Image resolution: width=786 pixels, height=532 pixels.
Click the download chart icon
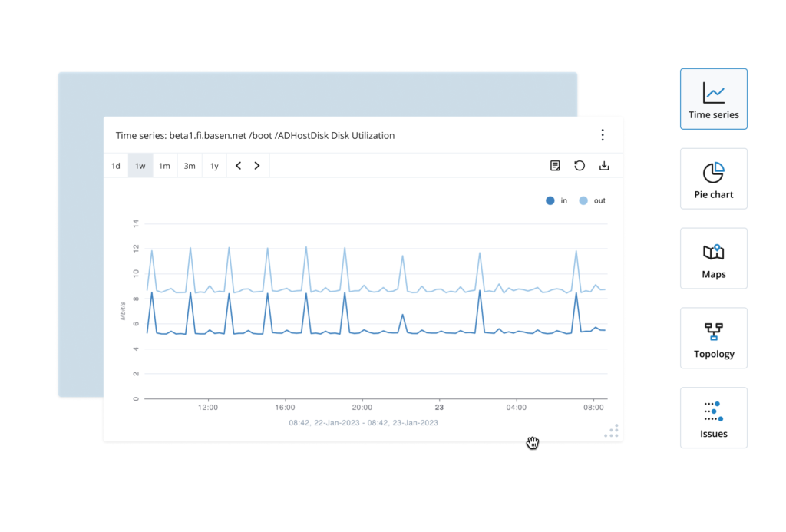pyautogui.click(x=604, y=166)
